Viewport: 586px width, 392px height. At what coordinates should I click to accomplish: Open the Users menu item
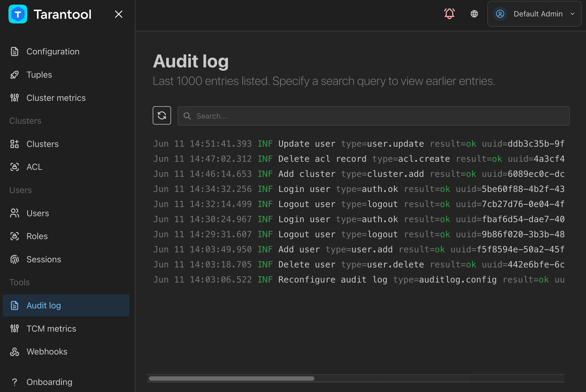tap(66, 213)
